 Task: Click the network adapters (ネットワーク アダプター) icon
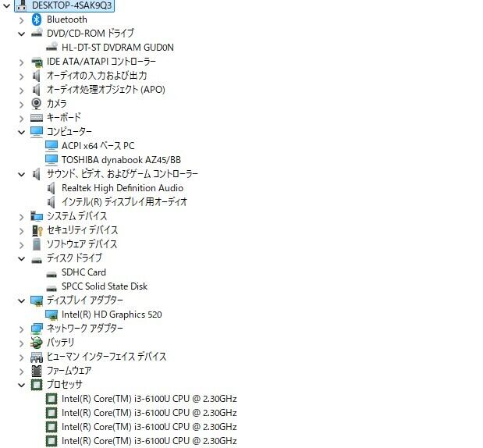[37, 329]
